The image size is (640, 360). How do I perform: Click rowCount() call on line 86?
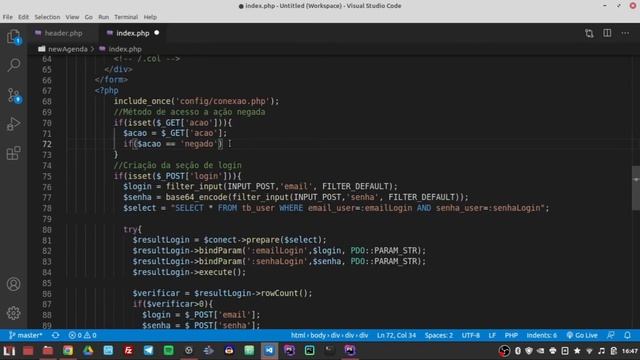(x=286, y=293)
